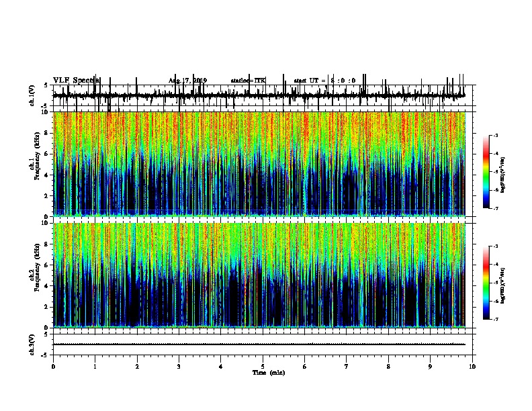532x411 pixels.
Task: Click the "10" tick on the time axis
Action: pos(472,367)
